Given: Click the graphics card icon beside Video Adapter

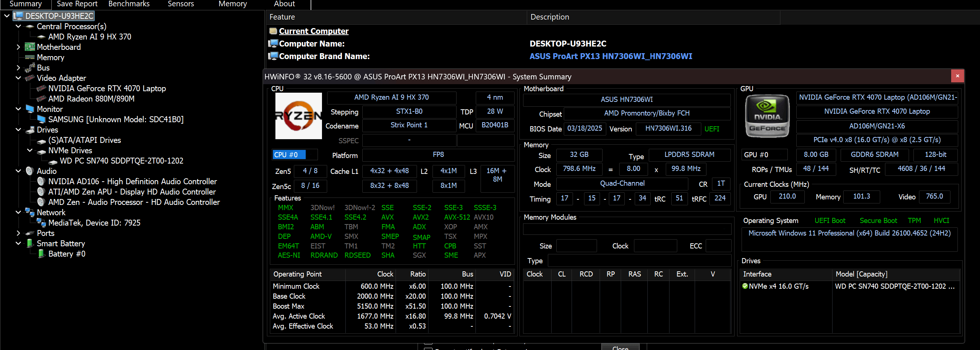Looking at the screenshot, I should 30,78.
